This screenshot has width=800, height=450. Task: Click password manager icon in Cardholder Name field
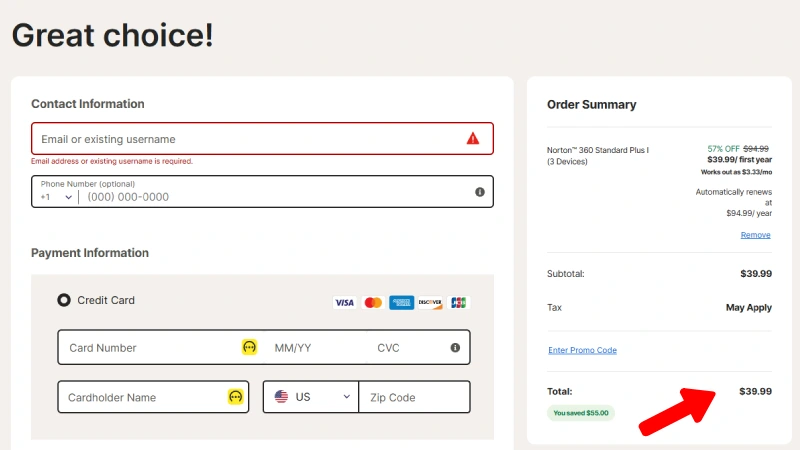point(235,396)
